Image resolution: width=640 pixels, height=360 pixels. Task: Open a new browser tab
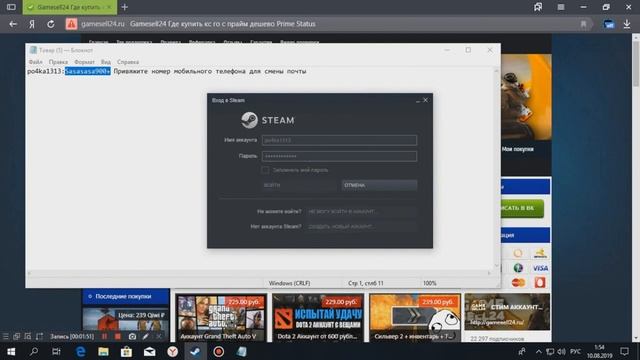[x=124, y=7]
